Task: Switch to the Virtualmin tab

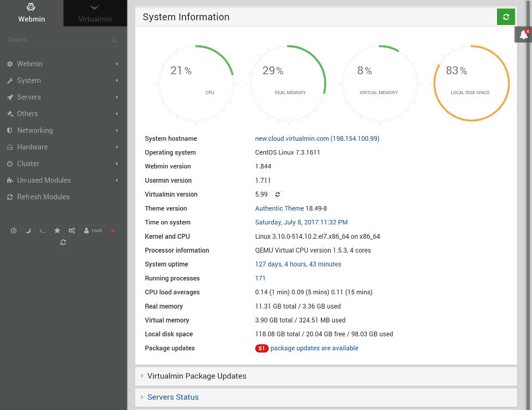Action: tap(95, 13)
